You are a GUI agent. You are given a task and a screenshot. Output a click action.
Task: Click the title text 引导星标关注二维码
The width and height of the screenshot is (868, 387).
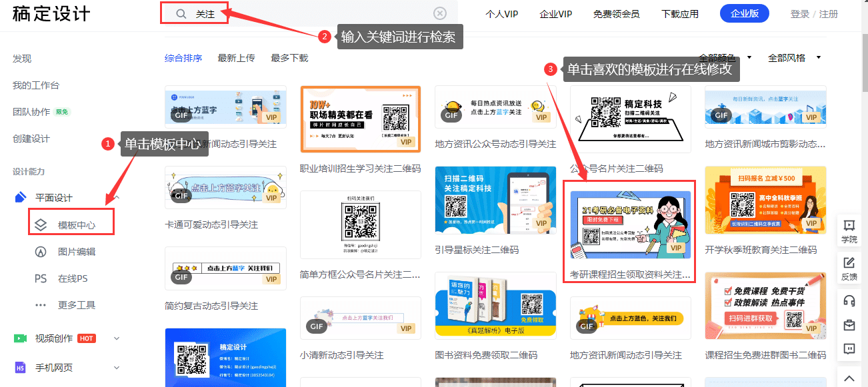[477, 250]
